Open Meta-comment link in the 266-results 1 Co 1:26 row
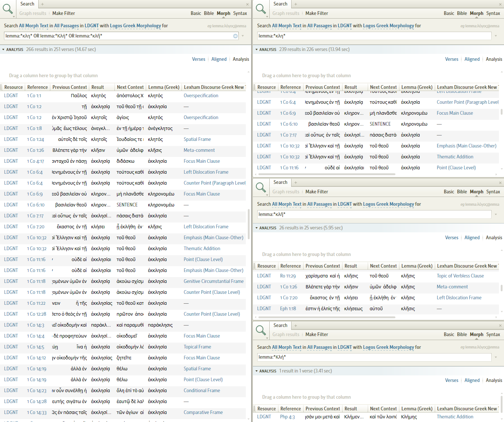 pos(199,150)
